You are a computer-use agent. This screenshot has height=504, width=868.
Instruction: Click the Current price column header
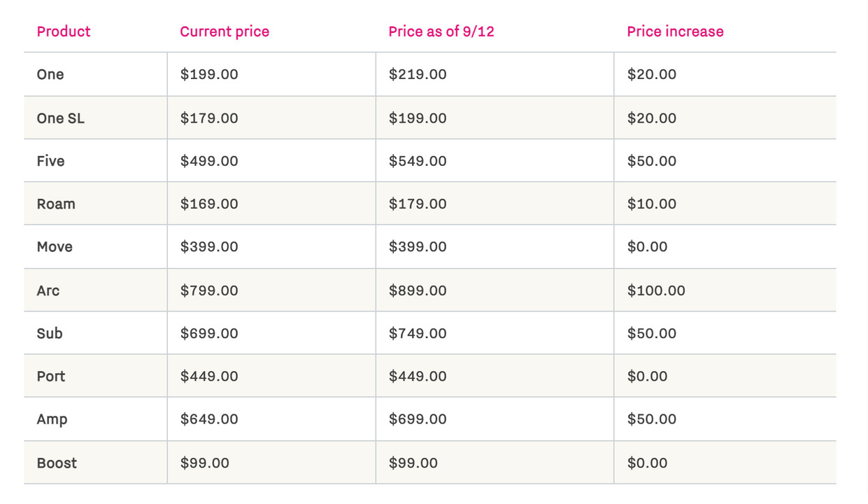point(224,31)
